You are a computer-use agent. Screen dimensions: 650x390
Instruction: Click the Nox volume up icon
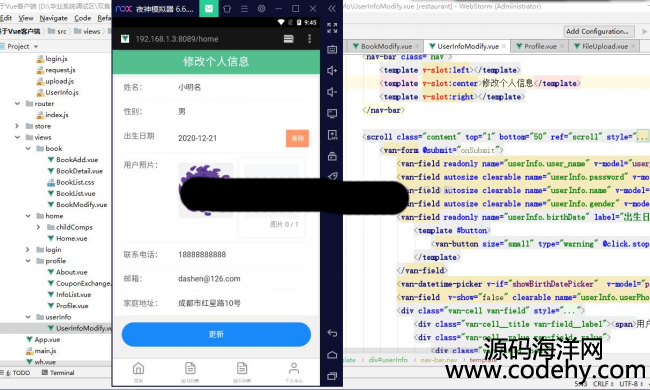[332, 70]
